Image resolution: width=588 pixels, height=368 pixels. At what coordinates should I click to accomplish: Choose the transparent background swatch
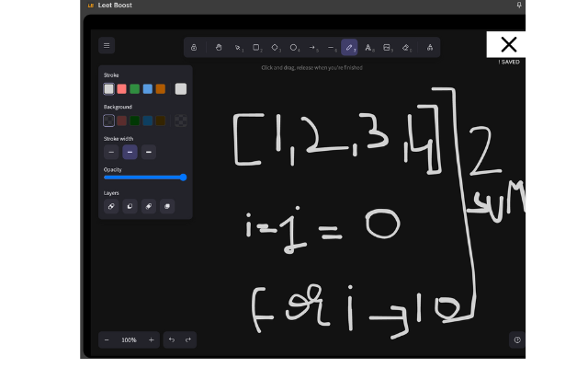(x=108, y=121)
